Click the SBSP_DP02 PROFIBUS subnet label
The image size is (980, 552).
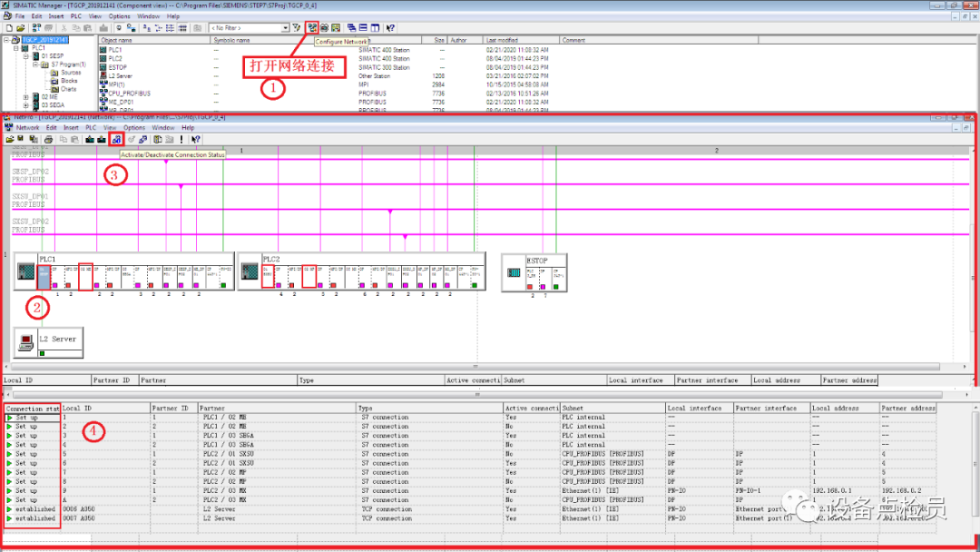tap(30, 175)
